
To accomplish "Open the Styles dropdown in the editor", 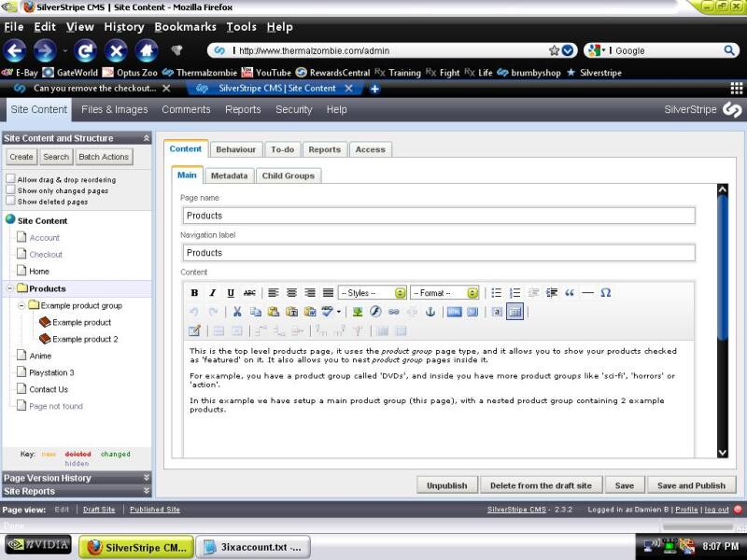I will tap(372, 293).
